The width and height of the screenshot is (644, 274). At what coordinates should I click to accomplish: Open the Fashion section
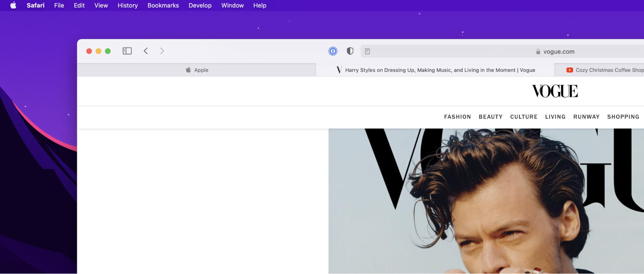click(457, 117)
